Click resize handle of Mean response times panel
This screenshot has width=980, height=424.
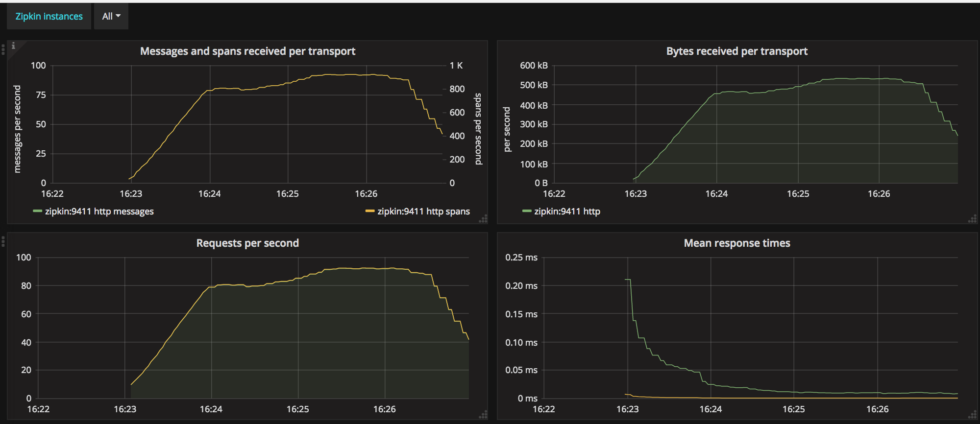click(973, 415)
